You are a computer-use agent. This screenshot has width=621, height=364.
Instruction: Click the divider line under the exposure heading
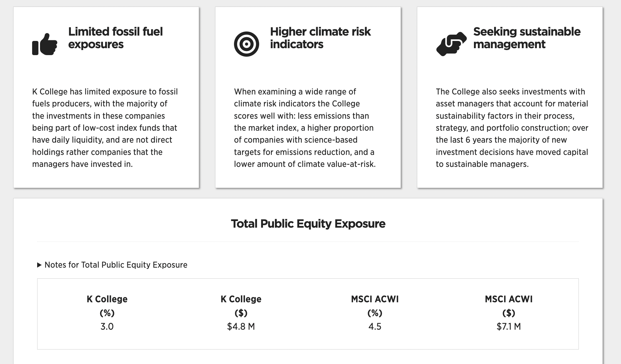coord(308,241)
